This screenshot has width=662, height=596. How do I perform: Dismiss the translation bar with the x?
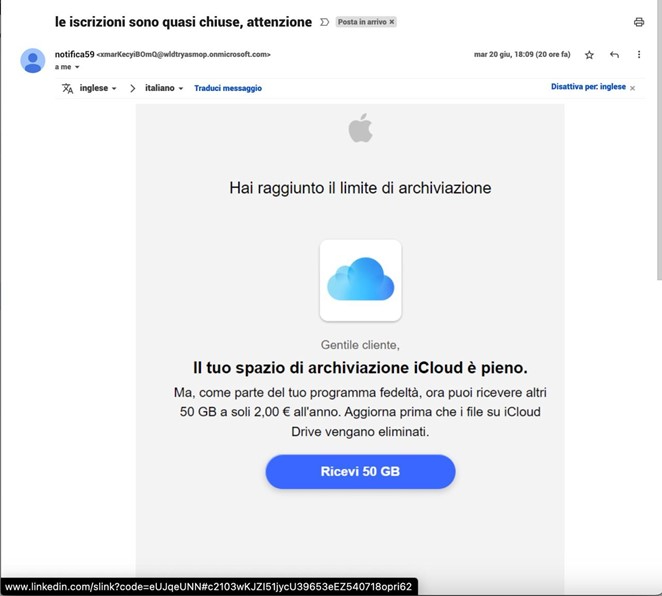pos(632,88)
